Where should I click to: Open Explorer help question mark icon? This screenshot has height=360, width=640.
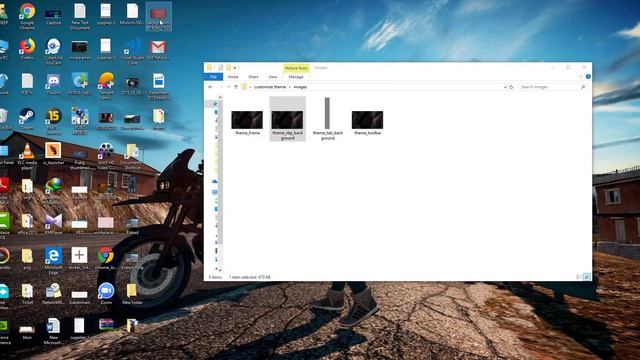click(588, 76)
